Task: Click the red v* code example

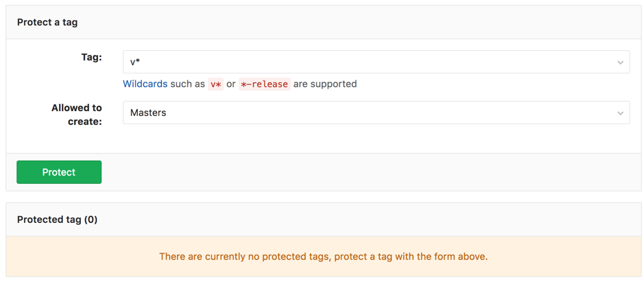Action: point(216,84)
